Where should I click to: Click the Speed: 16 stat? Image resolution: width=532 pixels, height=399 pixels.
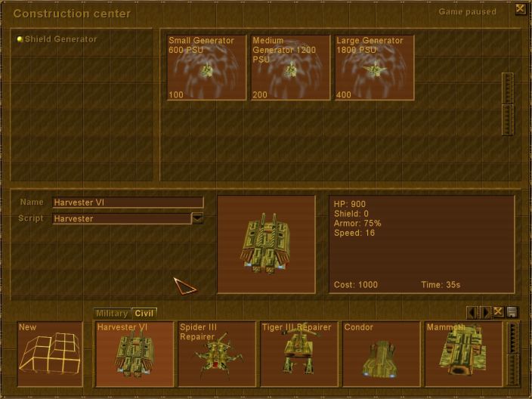[x=354, y=233]
